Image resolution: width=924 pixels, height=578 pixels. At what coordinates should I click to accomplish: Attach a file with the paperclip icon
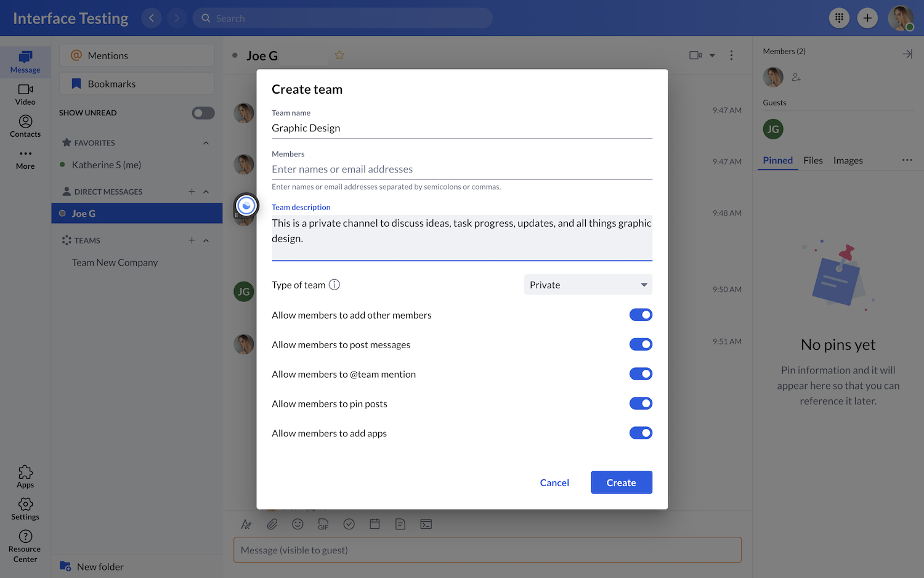(x=272, y=524)
